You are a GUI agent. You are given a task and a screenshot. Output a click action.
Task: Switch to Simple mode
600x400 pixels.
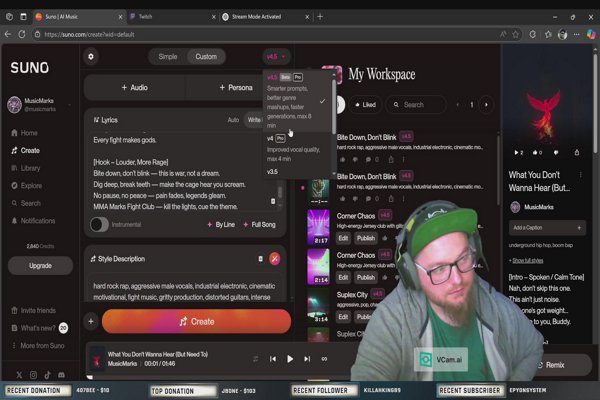pos(168,57)
